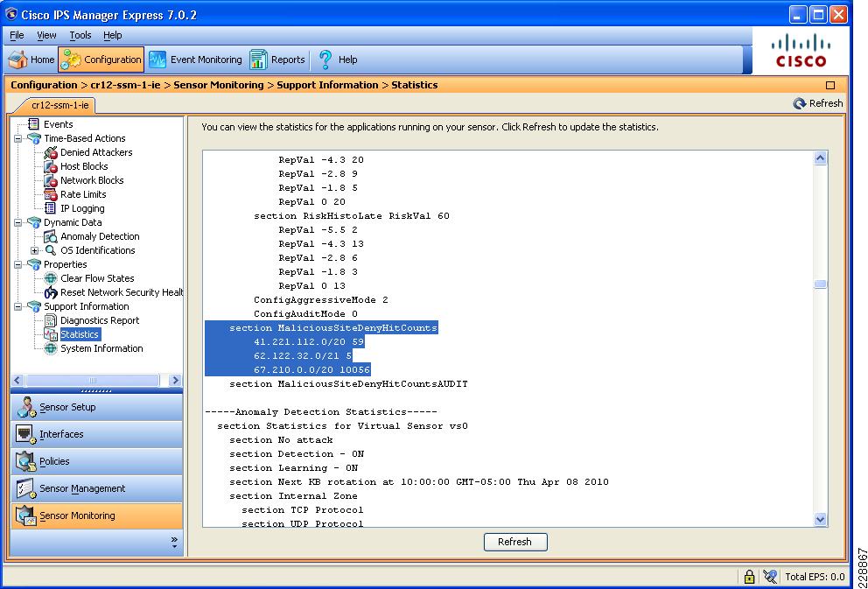
Task: Click the statistics vertical scrollbar thumb
Action: (821, 284)
